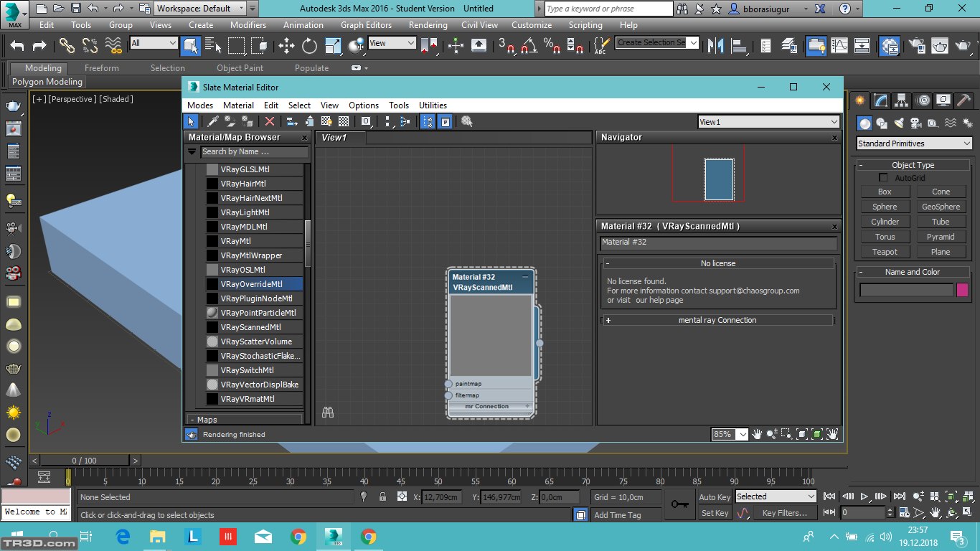The width and height of the screenshot is (980, 551).
Task: Open the Curve Editor icon
Action: [x=838, y=46]
